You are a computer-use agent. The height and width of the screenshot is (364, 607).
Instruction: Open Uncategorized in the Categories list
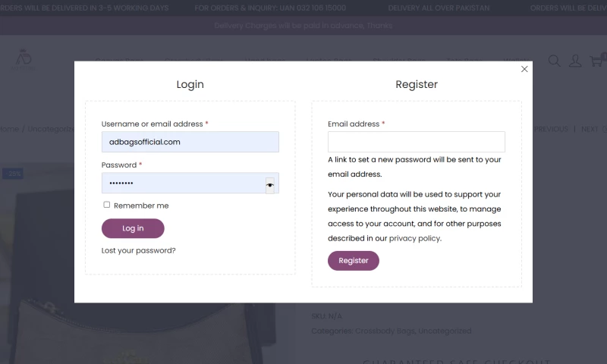click(445, 331)
